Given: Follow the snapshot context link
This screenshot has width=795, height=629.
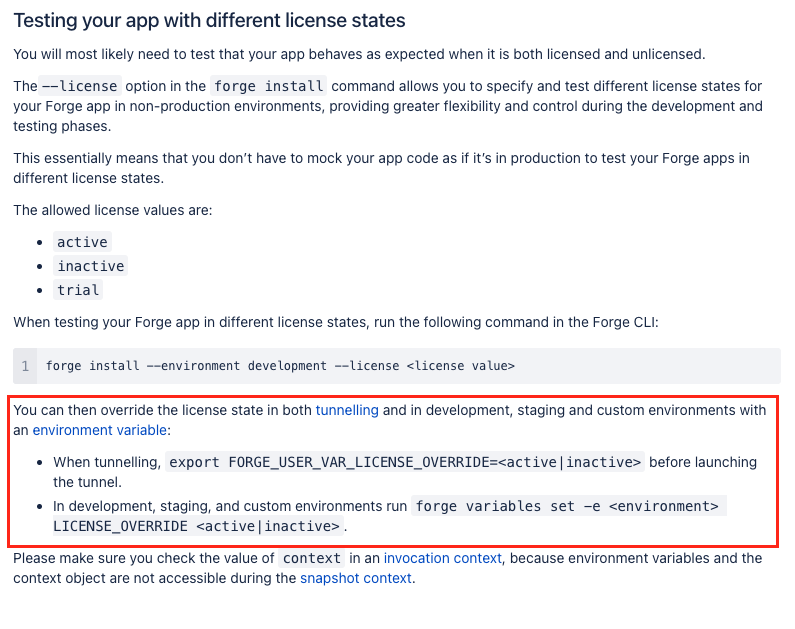Looking at the screenshot, I should pos(355,578).
